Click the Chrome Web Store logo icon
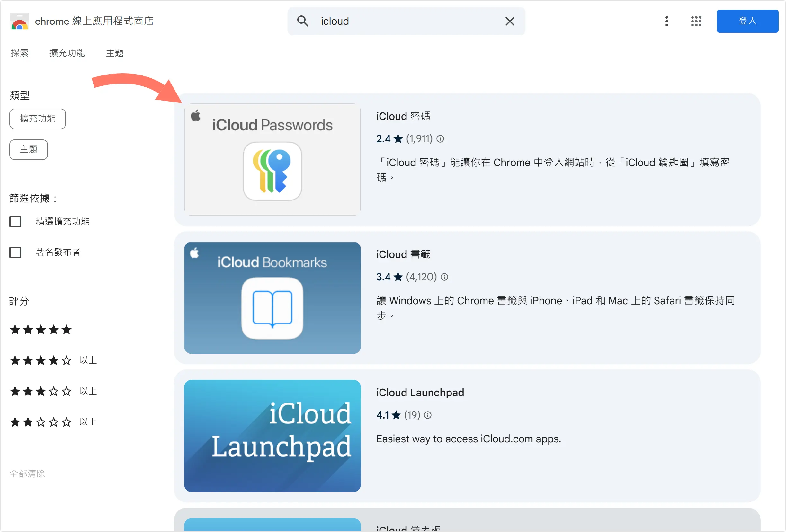 (x=19, y=21)
